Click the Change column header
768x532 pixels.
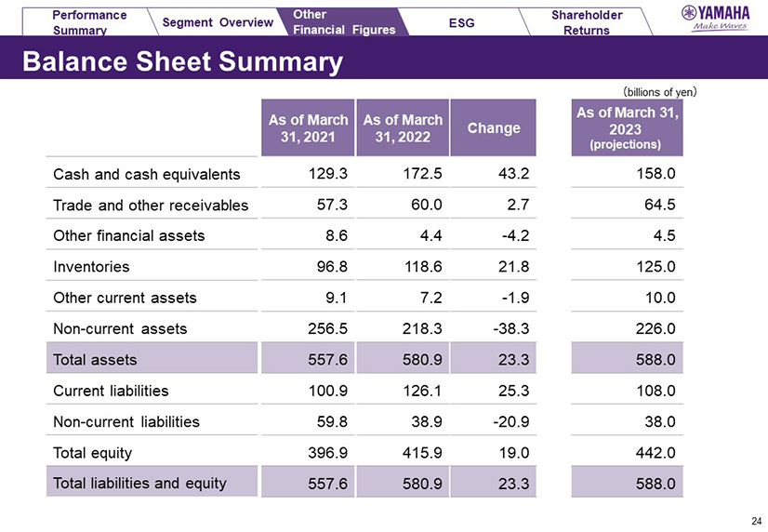click(493, 127)
